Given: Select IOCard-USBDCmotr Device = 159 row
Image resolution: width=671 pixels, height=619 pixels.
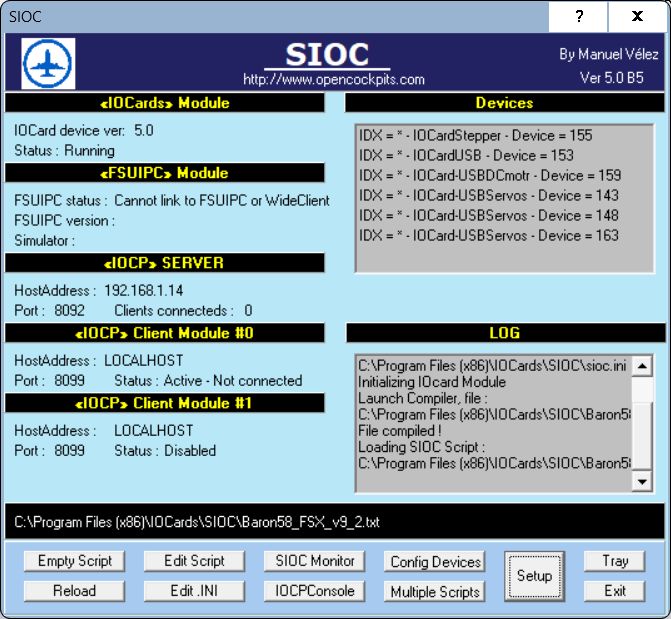Looking at the screenshot, I should pos(490,175).
